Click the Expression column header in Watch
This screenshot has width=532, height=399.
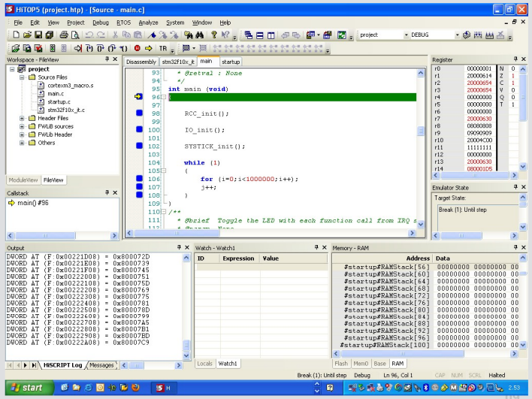coord(238,258)
